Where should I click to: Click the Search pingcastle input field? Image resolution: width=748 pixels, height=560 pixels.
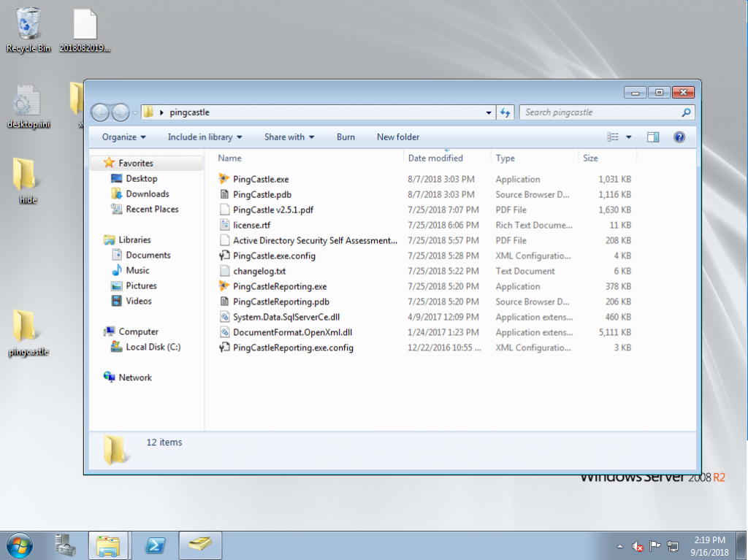click(599, 112)
